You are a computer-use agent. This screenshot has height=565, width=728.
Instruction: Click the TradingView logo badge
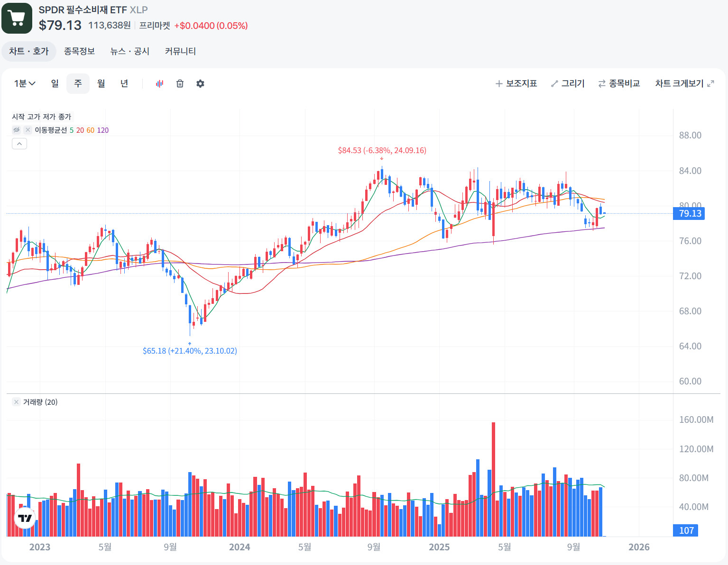tap(25, 518)
